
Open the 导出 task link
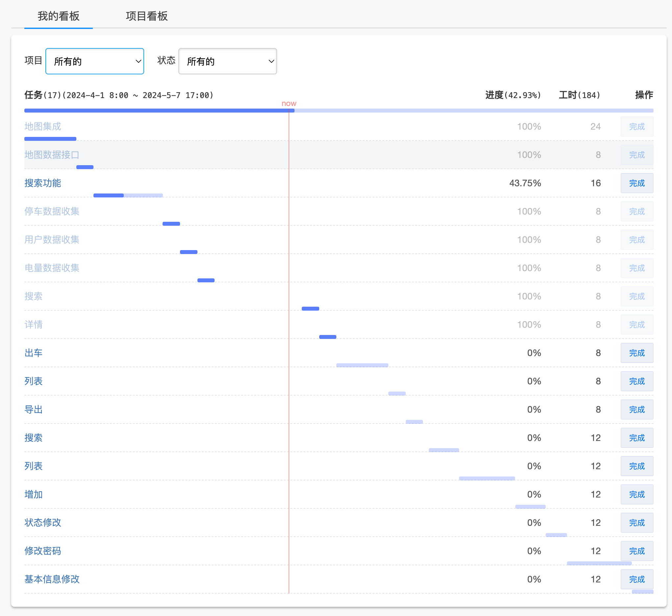pyautogui.click(x=33, y=409)
